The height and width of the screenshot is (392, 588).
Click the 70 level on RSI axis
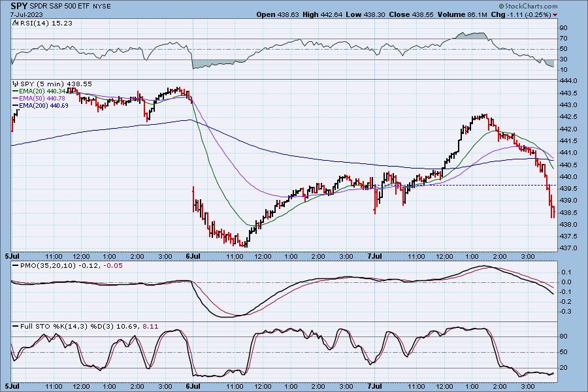564,39
